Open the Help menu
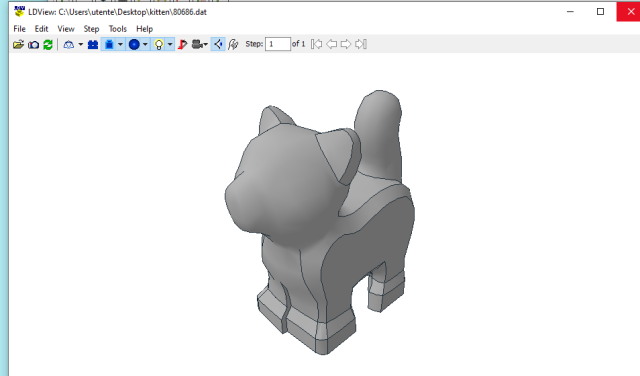The height and width of the screenshot is (376, 640). (x=144, y=29)
